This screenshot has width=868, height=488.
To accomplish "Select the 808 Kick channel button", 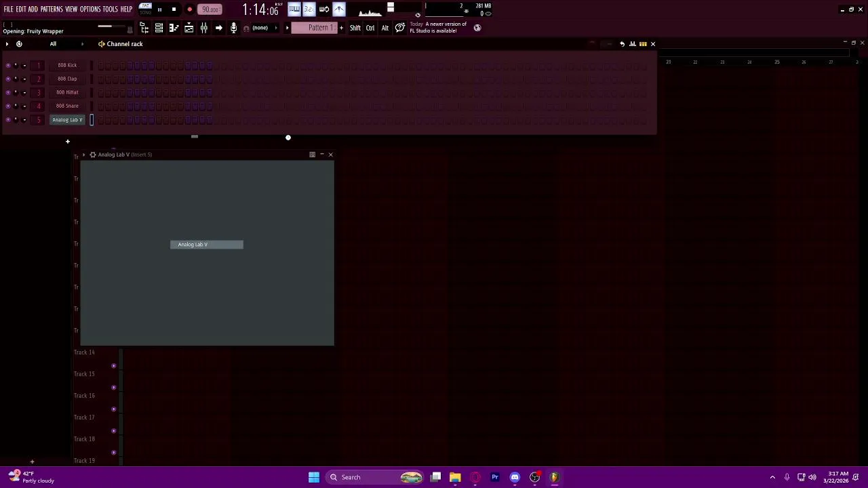I will (67, 65).
